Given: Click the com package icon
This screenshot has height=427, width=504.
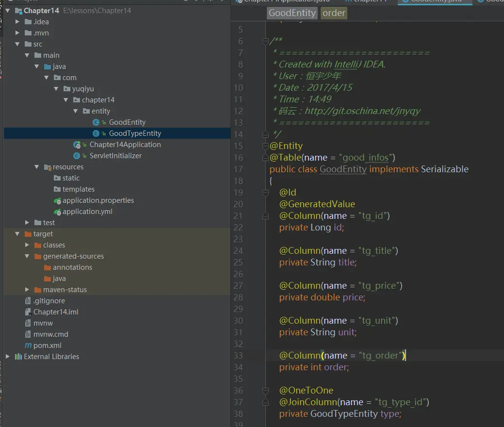Looking at the screenshot, I should coord(57,78).
